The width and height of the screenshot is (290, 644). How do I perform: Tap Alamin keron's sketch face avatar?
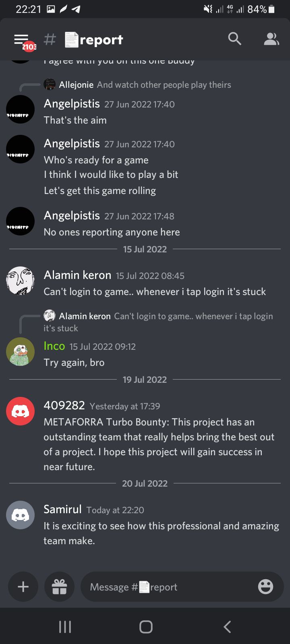(21, 281)
